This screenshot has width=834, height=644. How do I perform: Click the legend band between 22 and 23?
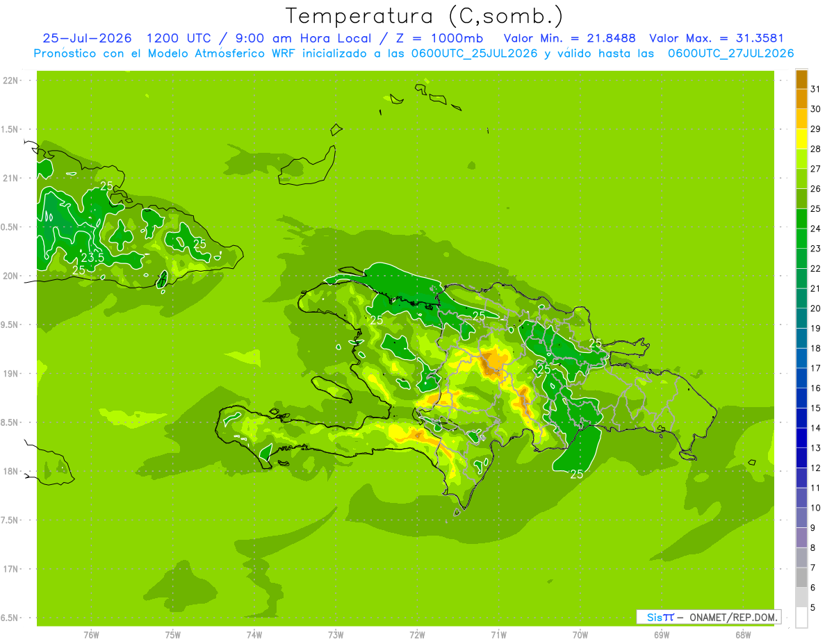(x=801, y=258)
